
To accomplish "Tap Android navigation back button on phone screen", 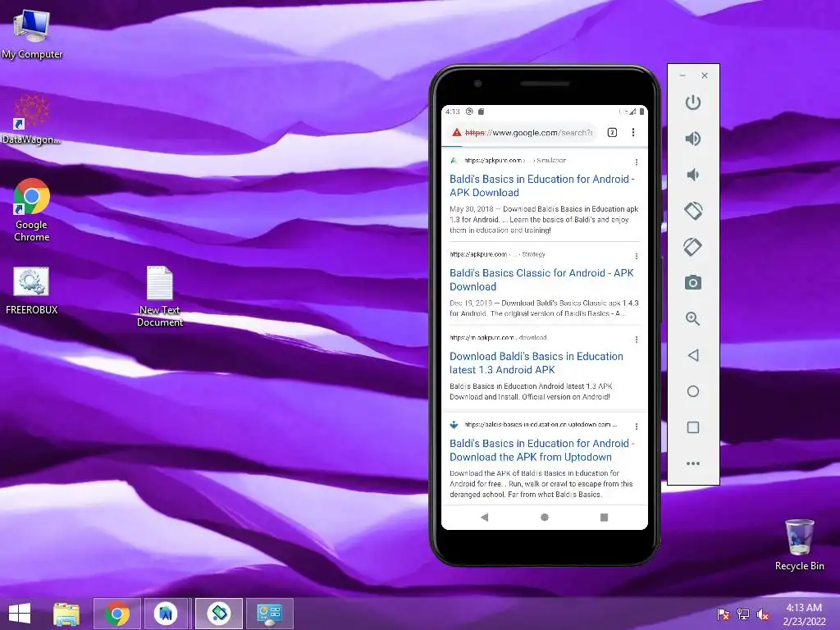I will pyautogui.click(x=484, y=518).
